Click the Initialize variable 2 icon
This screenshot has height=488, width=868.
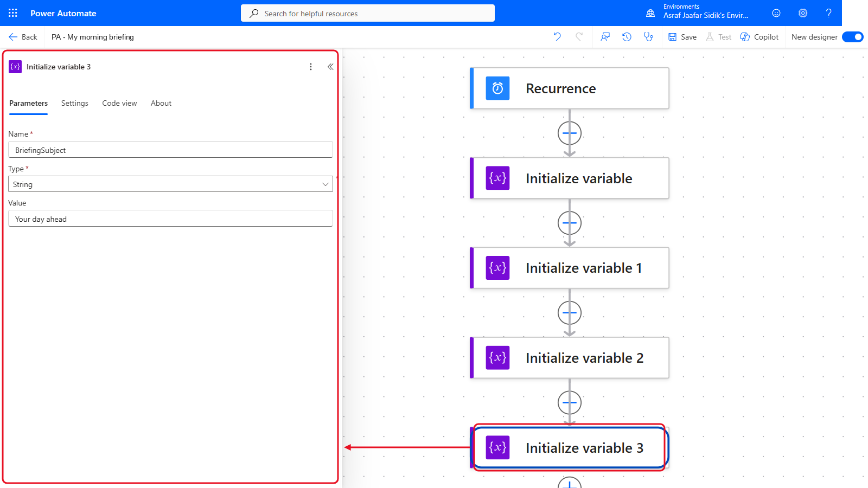[497, 358]
